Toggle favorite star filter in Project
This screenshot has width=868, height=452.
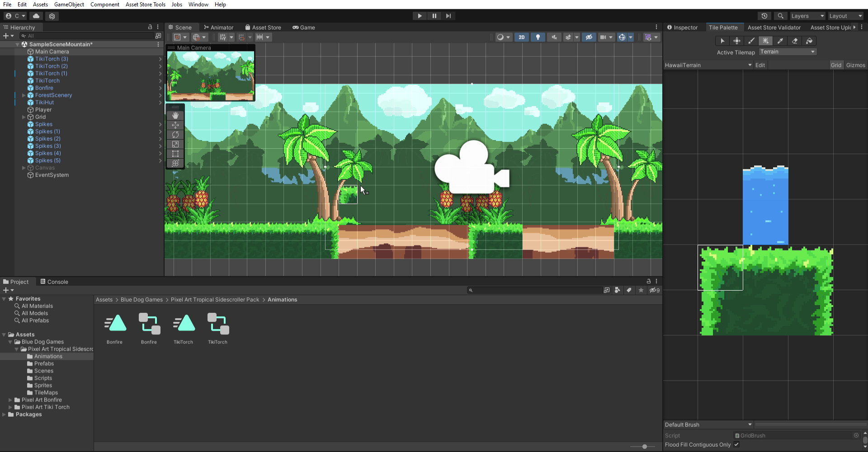click(x=641, y=290)
